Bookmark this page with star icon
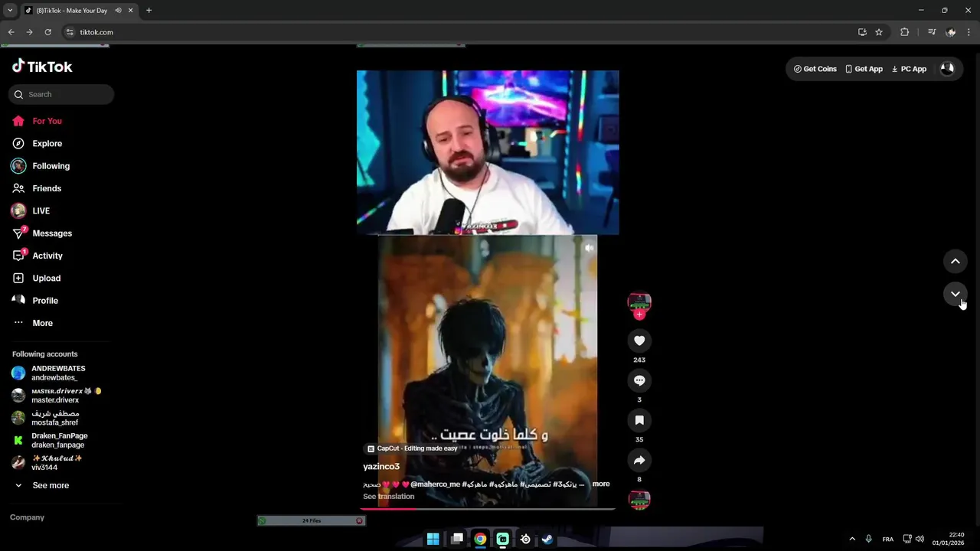980x551 pixels. [879, 32]
